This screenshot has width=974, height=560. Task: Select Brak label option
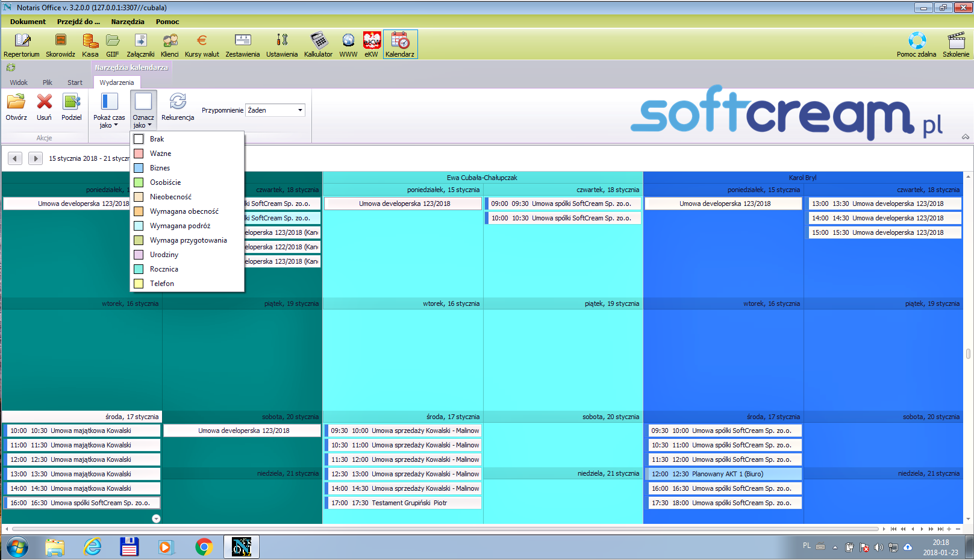[187, 139]
